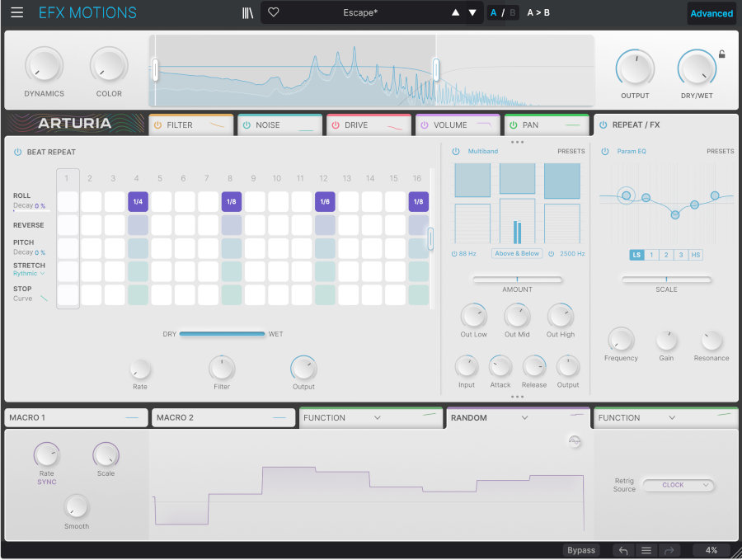This screenshot has width=742, height=560.
Task: Open the history list icon in bottom bar
Action: click(x=646, y=549)
